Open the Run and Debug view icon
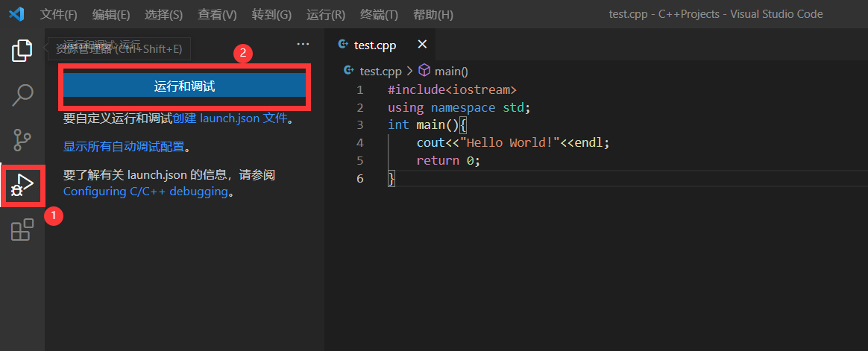 point(22,185)
